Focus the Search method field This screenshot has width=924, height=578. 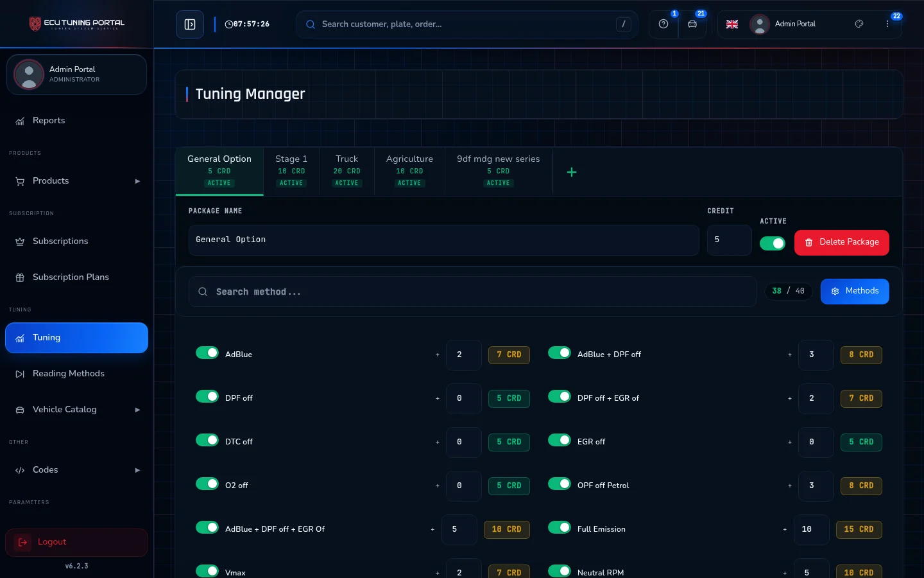[x=472, y=292]
